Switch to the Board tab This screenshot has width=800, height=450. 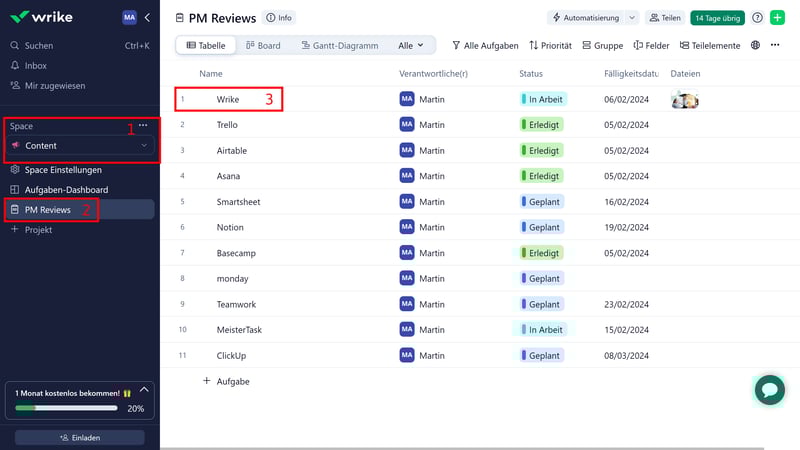click(x=262, y=46)
